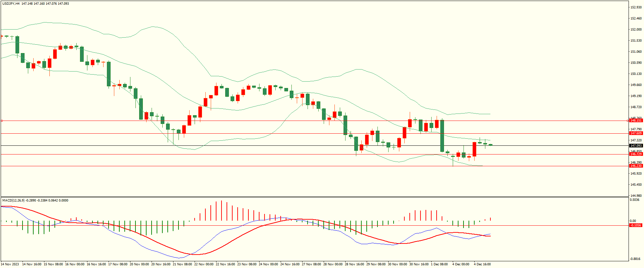Click the 24 Nov 00:00 time label
Viewport: 644px width, 268px height.
pyautogui.click(x=268, y=264)
